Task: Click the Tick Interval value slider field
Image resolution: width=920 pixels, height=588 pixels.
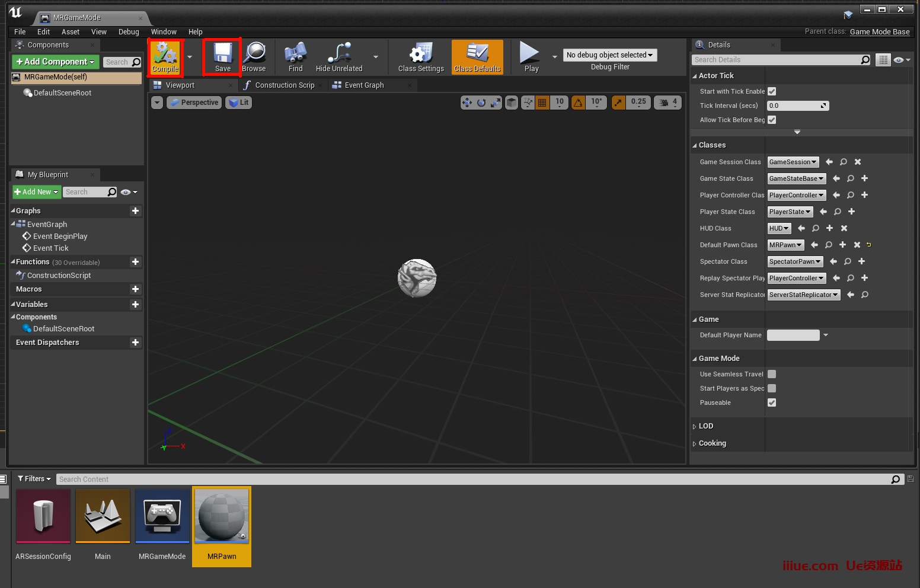Action: click(793, 106)
